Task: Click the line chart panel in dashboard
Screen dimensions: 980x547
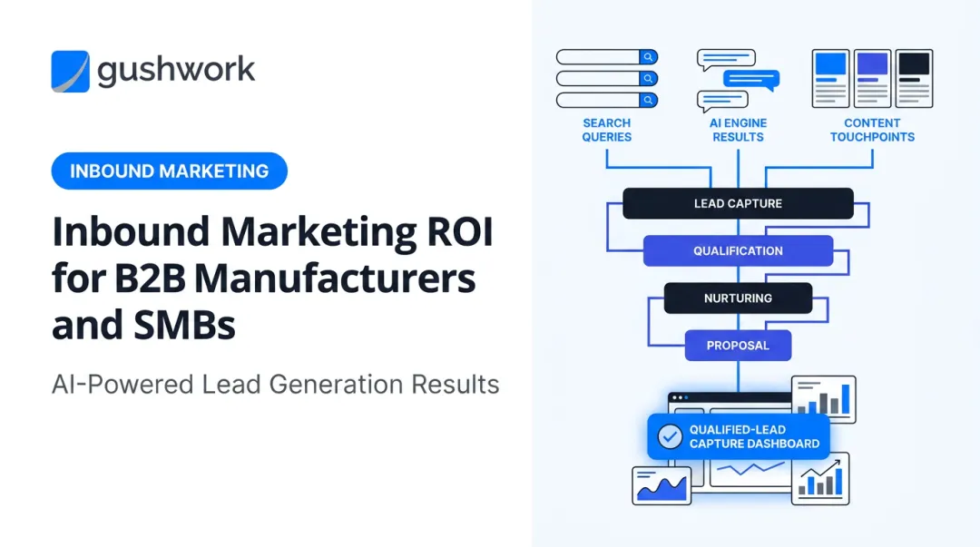Action: [749, 472]
